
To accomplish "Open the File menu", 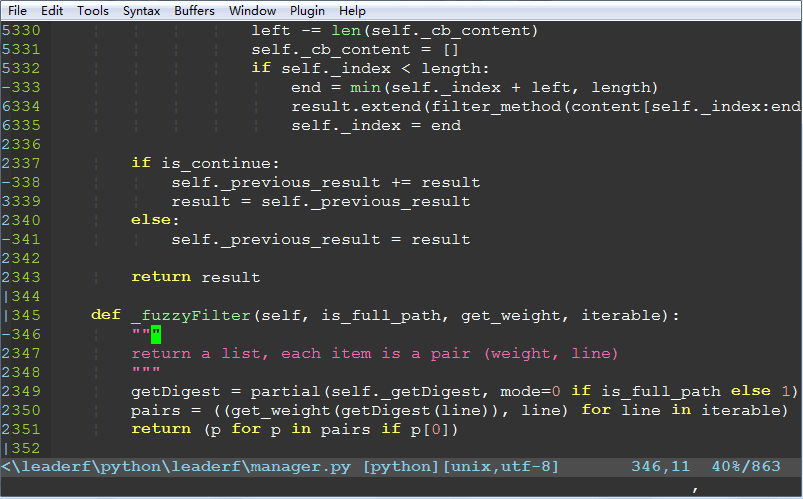I will coord(17,11).
